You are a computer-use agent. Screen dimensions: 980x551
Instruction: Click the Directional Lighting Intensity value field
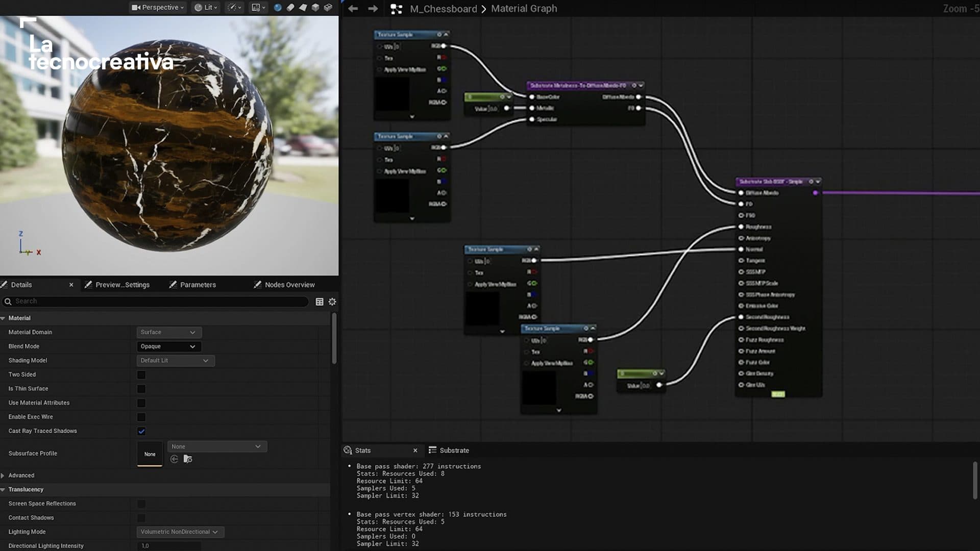tap(169, 546)
